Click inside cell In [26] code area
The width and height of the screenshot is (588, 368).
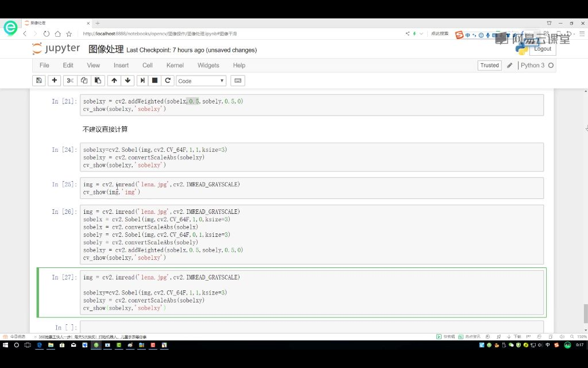coord(312,235)
